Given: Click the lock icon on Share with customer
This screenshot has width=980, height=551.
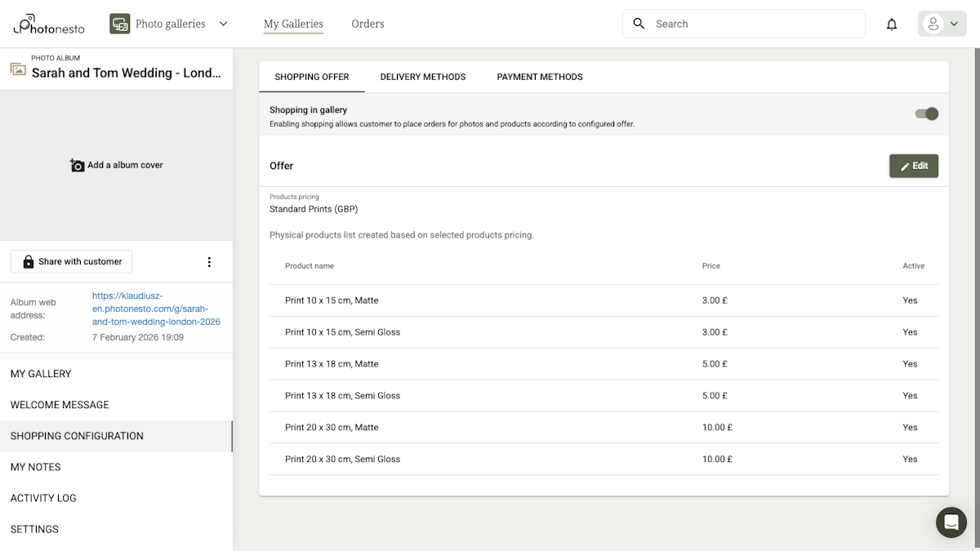Looking at the screenshot, I should tap(29, 261).
